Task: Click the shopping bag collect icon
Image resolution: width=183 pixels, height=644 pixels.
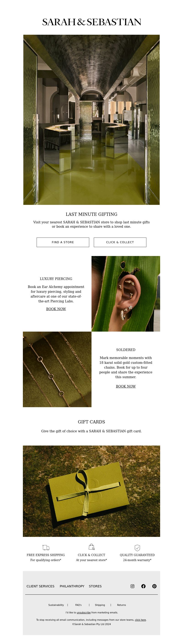Action: point(92,547)
